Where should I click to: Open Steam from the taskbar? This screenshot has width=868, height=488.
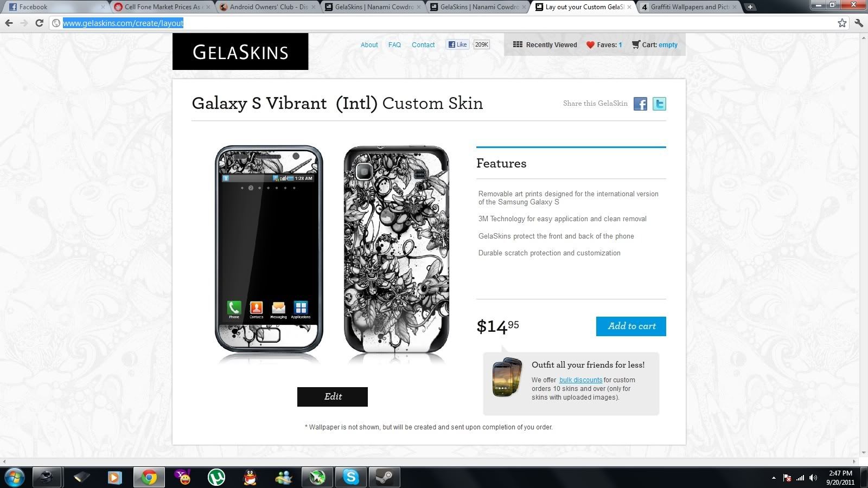(x=385, y=477)
